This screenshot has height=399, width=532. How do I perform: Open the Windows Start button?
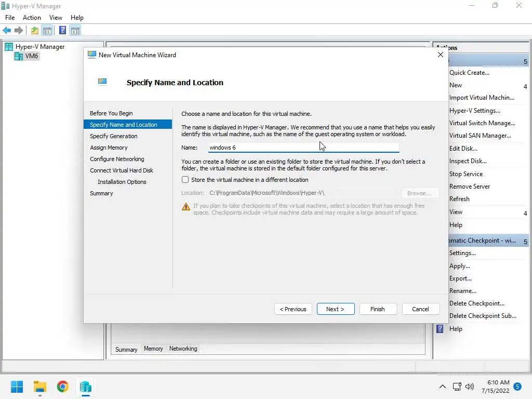(17, 387)
